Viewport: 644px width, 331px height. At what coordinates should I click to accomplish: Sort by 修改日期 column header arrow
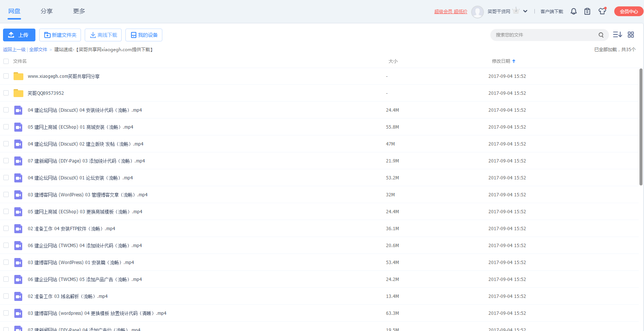click(514, 61)
